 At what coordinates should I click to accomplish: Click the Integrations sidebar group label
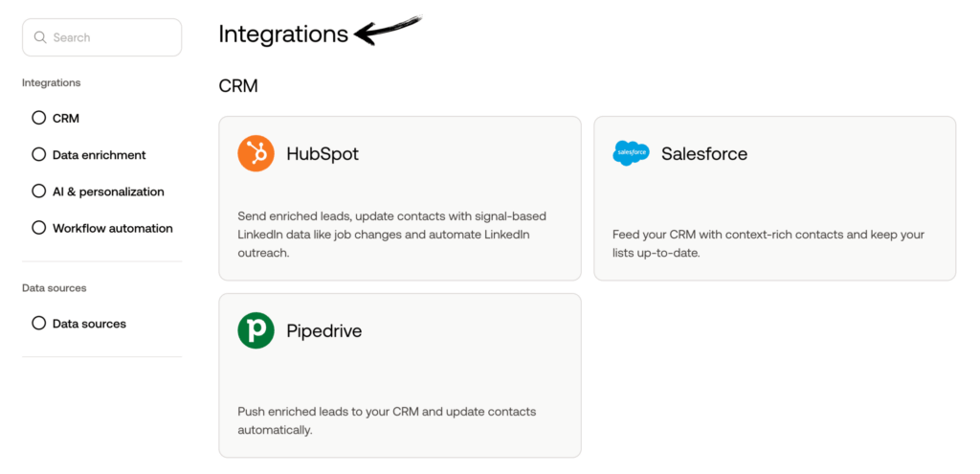click(51, 83)
